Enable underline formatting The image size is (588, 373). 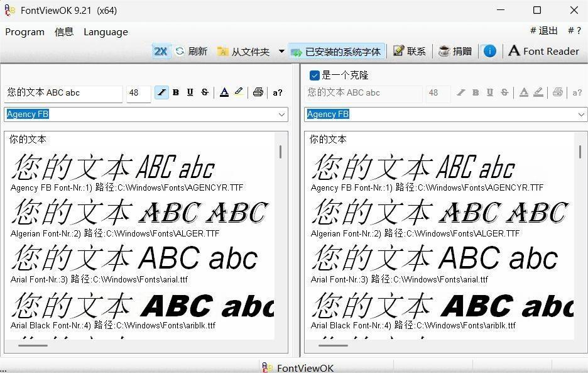coord(190,92)
